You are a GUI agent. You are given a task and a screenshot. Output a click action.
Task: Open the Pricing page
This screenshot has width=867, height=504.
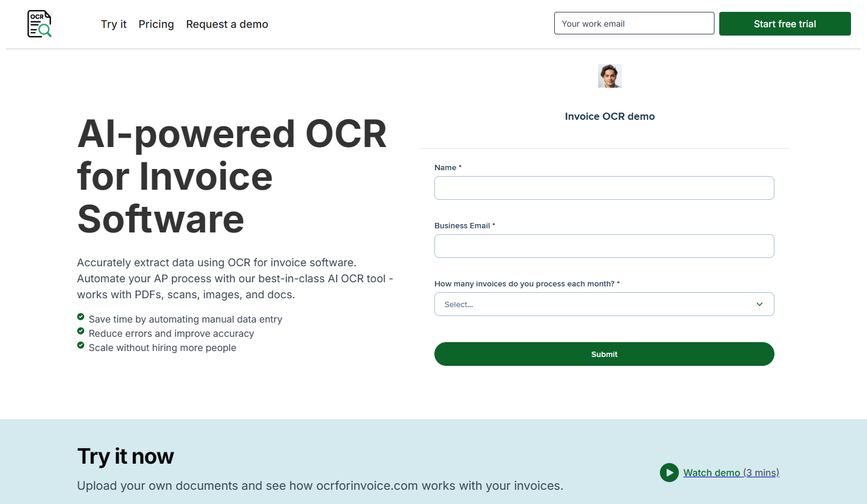tap(156, 24)
